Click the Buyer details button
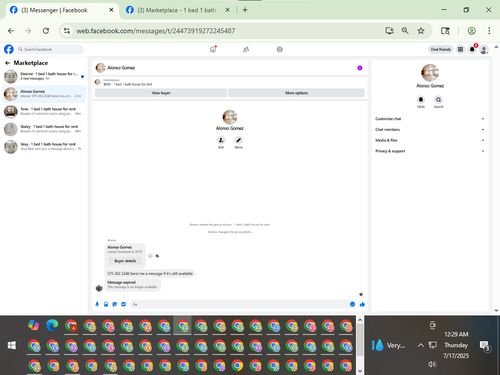The image size is (500, 375). click(x=125, y=261)
